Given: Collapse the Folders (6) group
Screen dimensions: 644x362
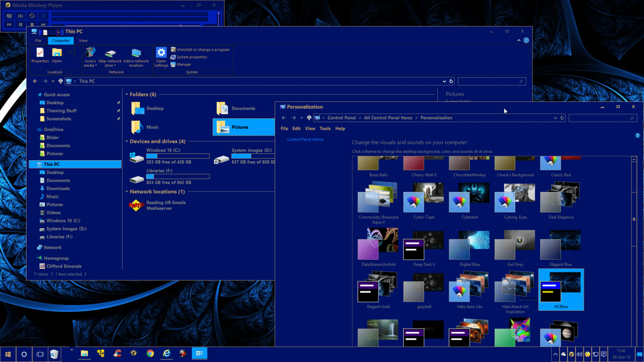Looking at the screenshot, I should 126,95.
